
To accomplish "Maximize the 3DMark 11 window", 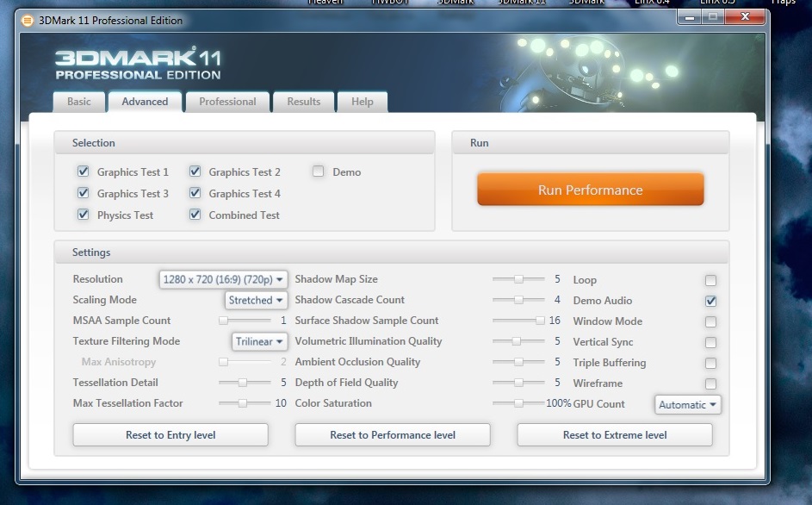I will [712, 17].
